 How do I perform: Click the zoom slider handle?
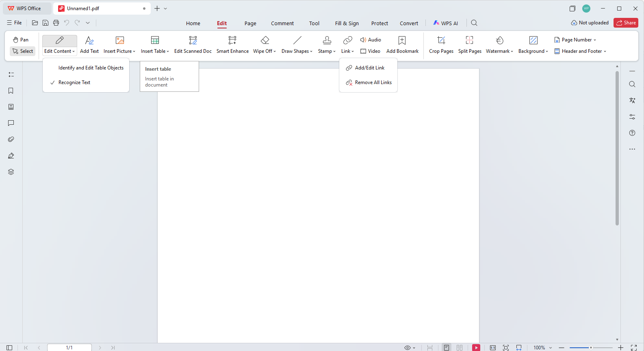[591, 348]
